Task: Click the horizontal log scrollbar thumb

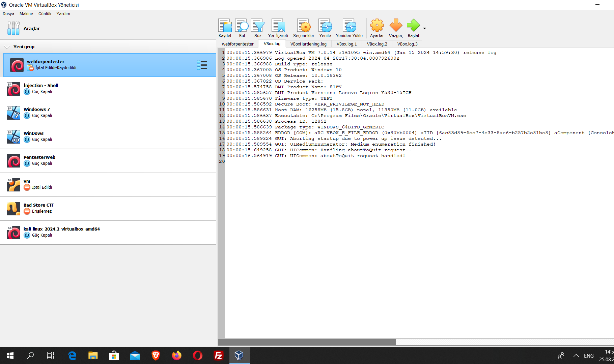Action: point(307,342)
